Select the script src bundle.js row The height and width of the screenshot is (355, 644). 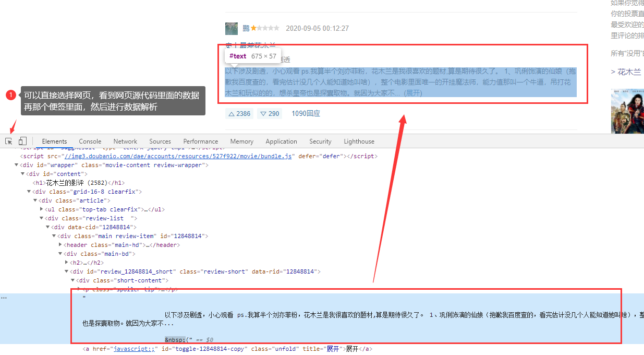[199, 156]
